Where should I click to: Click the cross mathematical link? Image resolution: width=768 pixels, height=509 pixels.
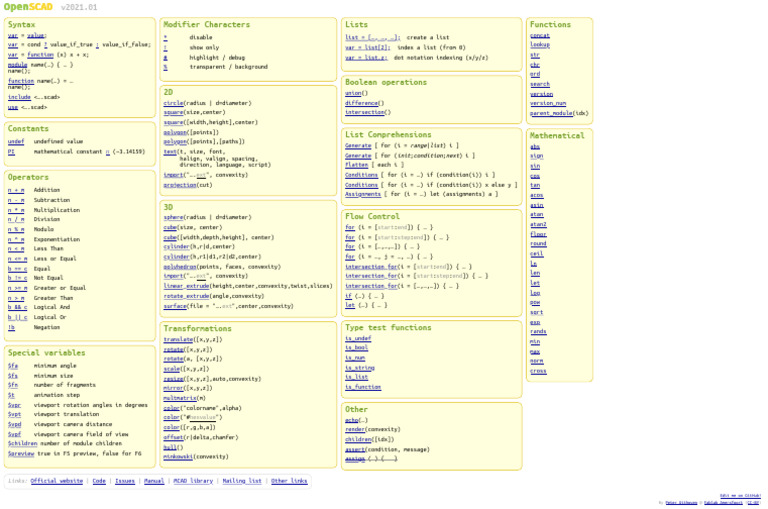[538, 371]
